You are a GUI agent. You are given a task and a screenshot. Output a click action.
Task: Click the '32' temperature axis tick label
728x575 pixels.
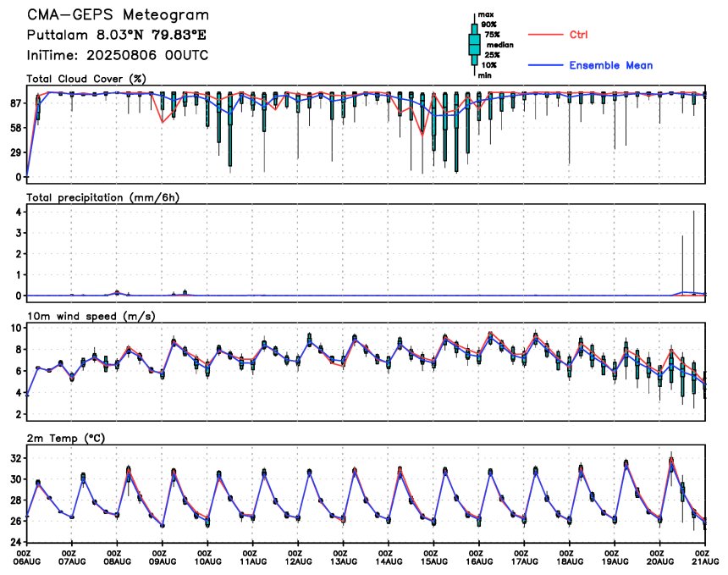(16, 458)
